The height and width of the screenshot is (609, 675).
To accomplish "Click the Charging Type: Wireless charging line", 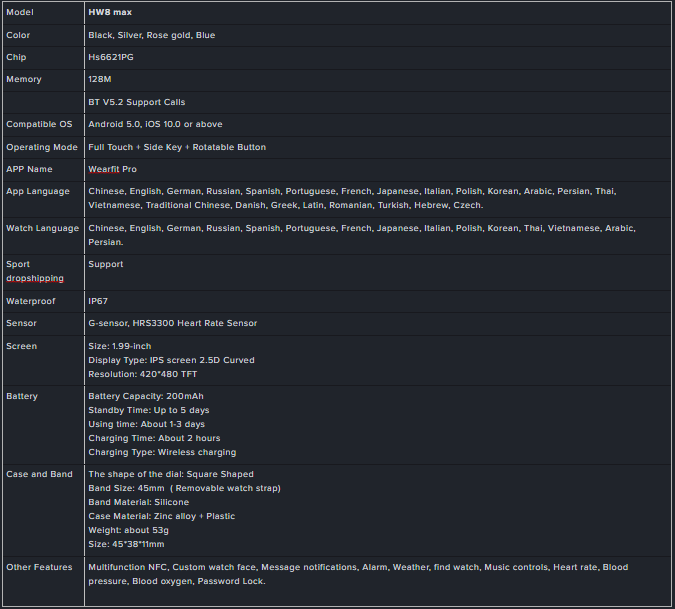I will [x=162, y=452].
